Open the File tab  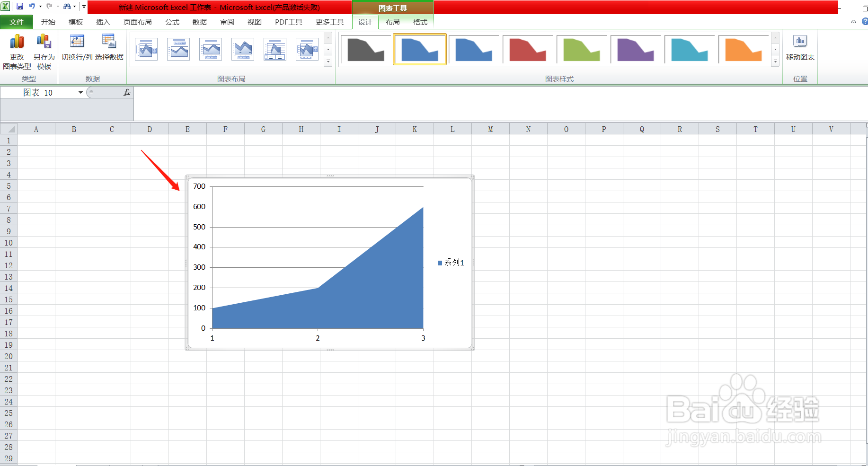(x=17, y=22)
